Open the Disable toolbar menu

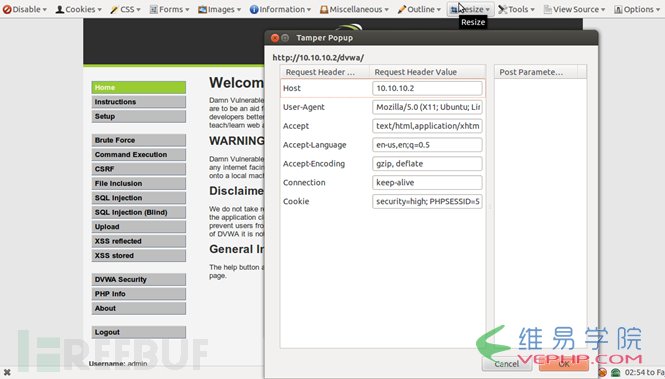point(25,9)
